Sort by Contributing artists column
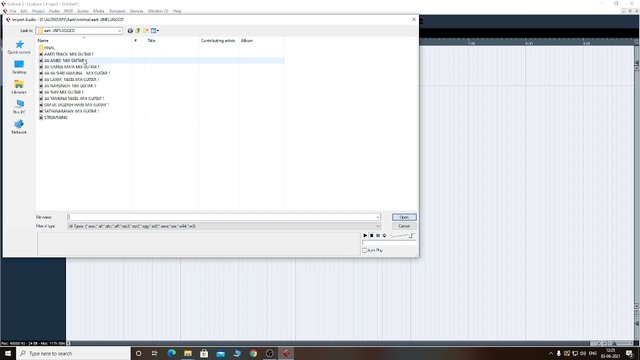 click(218, 41)
